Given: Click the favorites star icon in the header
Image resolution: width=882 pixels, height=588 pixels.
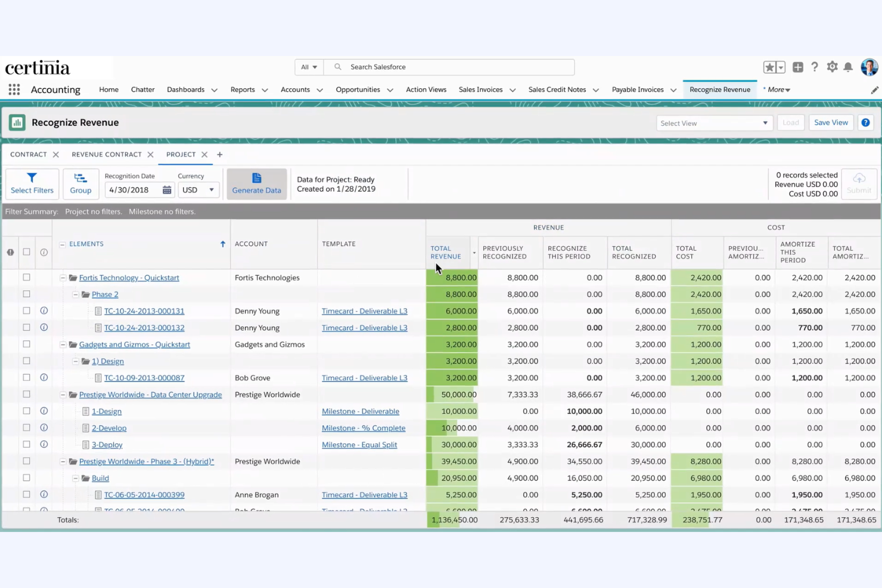Looking at the screenshot, I should click(769, 67).
